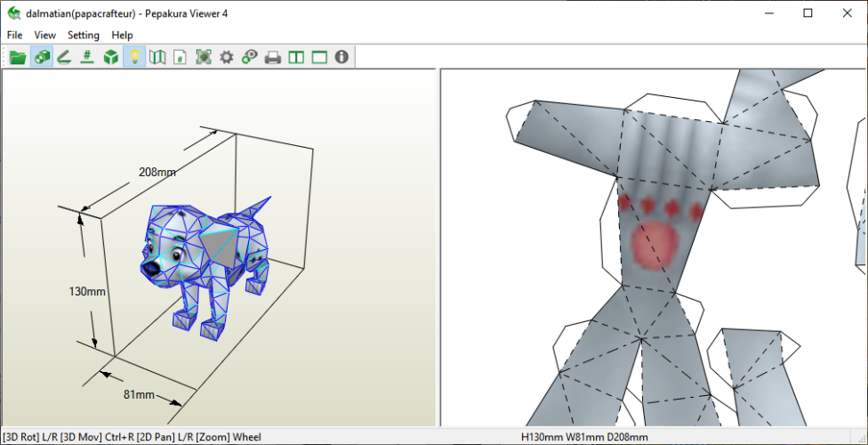The image size is (868, 445).
Task: Click the fold angle edge icon
Action: [x=64, y=57]
